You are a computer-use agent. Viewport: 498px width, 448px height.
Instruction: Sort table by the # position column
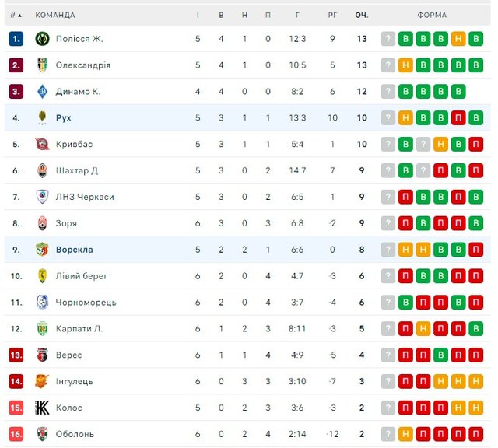[16, 15]
